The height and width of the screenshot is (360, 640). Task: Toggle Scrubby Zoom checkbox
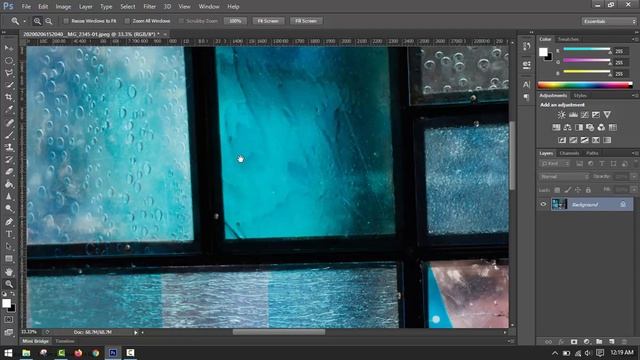(x=181, y=21)
